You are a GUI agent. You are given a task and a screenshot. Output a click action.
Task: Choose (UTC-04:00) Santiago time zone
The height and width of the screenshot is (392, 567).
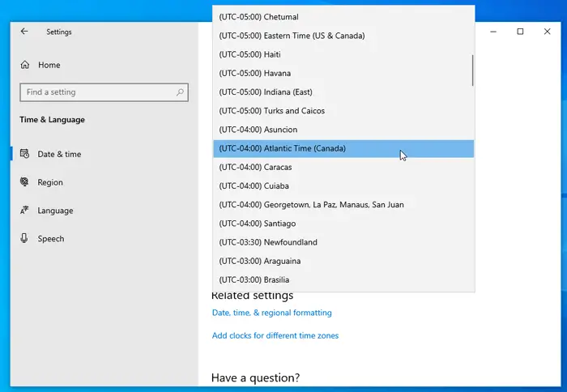click(343, 224)
